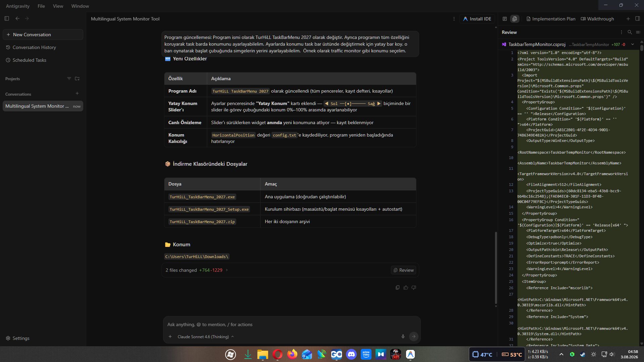This screenshot has width=644, height=362.
Task: Open Review panel three-dot options
Action: (x=622, y=32)
